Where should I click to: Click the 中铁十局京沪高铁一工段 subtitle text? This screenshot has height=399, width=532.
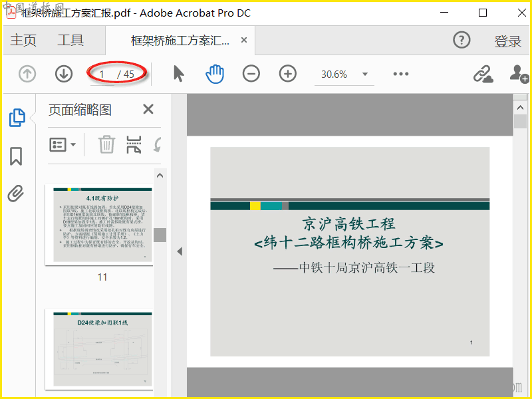tap(354, 268)
